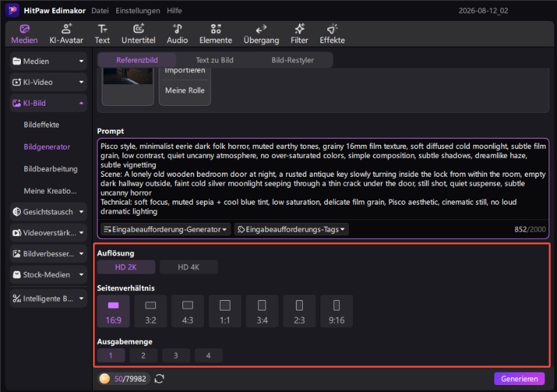The image size is (557, 392).
Task: Expand the Medien sidebar section
Action: pyautogui.click(x=48, y=61)
